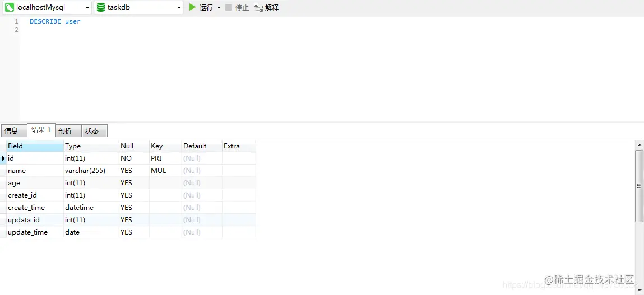Click the 'YES' null cell in name row
Viewport: 644px width, 295px height.
(x=134, y=170)
